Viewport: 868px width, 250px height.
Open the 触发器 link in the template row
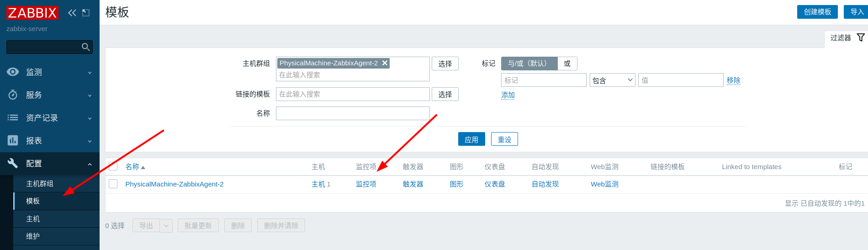[x=413, y=184]
